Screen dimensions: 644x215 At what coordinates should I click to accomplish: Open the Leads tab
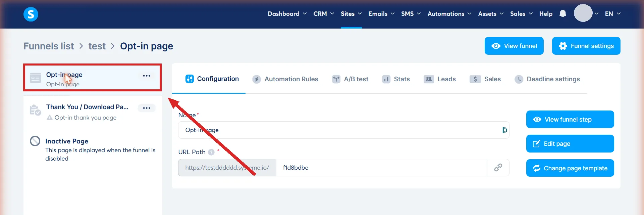click(440, 79)
